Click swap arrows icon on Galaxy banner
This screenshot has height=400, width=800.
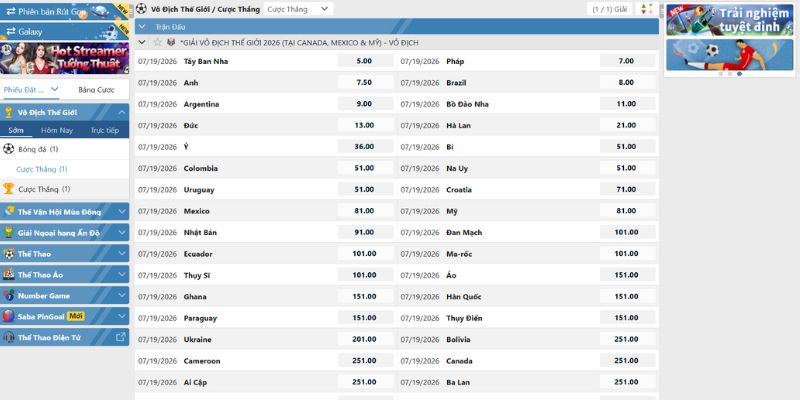click(10, 32)
